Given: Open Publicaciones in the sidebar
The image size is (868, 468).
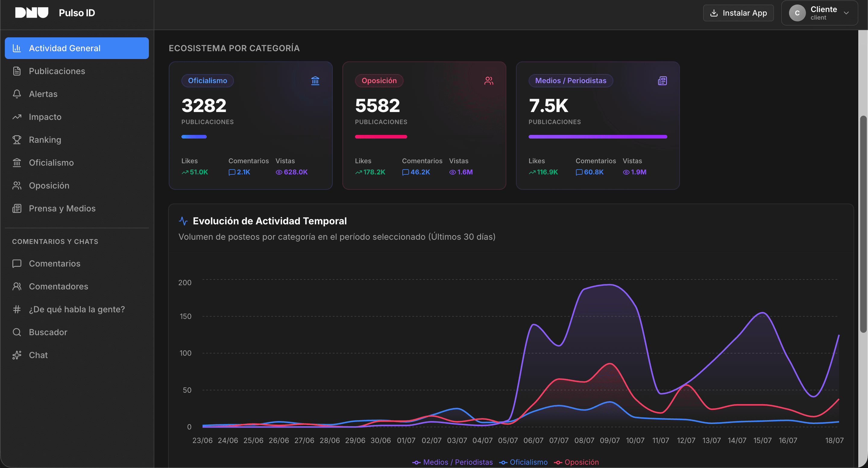Looking at the screenshot, I should click(77, 71).
